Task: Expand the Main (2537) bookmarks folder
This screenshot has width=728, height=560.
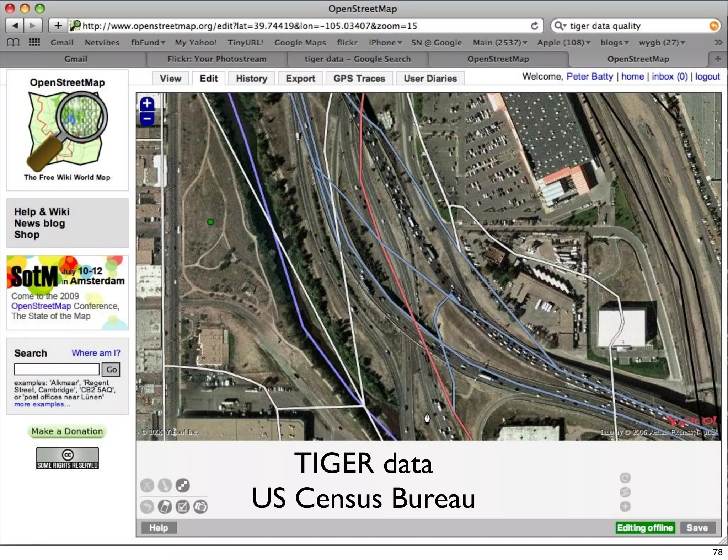Action: (x=500, y=43)
